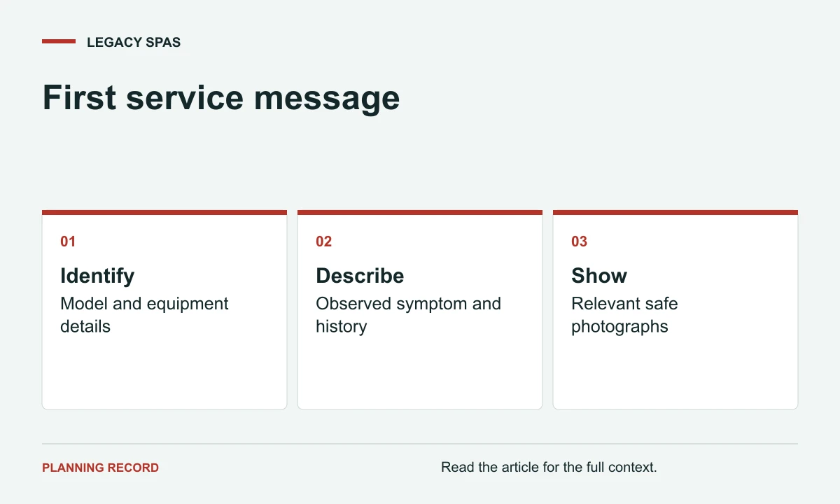
Task: Click the 'PLANNING RECORD' footer label
Action: (x=100, y=468)
